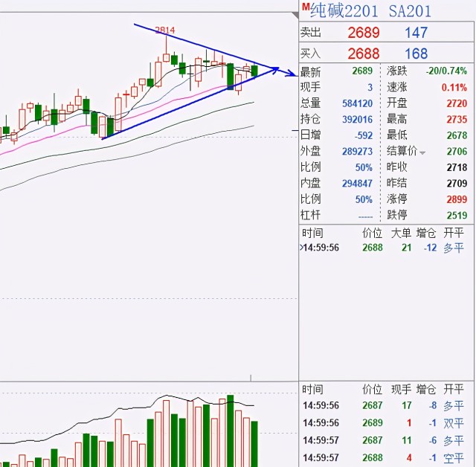
Task: Click the chart corner triangle marker at top right
Action: [x=295, y=16]
